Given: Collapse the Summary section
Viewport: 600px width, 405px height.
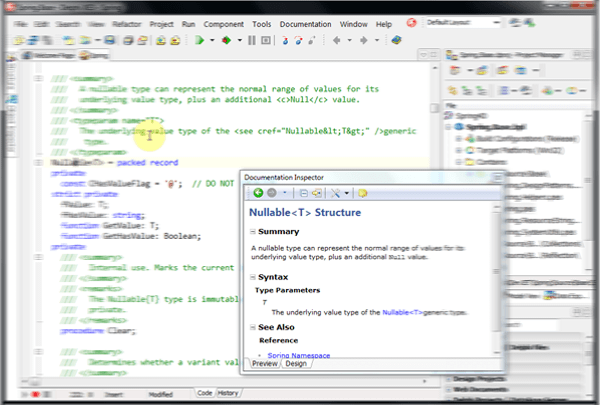Looking at the screenshot, I should click(253, 232).
